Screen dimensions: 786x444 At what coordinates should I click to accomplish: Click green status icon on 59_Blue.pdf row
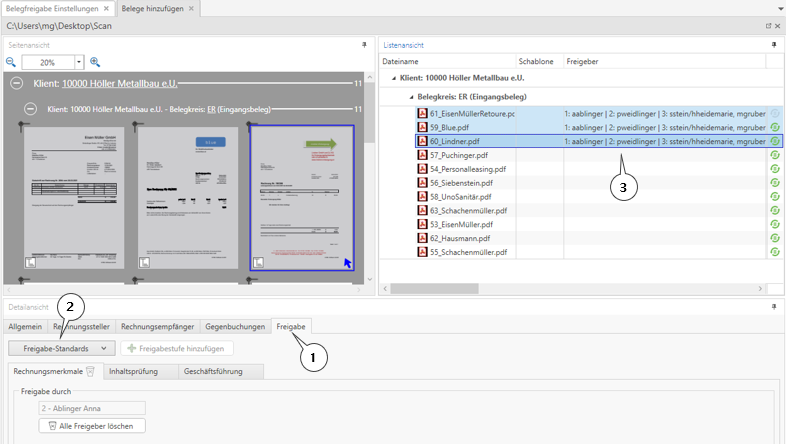(775, 127)
